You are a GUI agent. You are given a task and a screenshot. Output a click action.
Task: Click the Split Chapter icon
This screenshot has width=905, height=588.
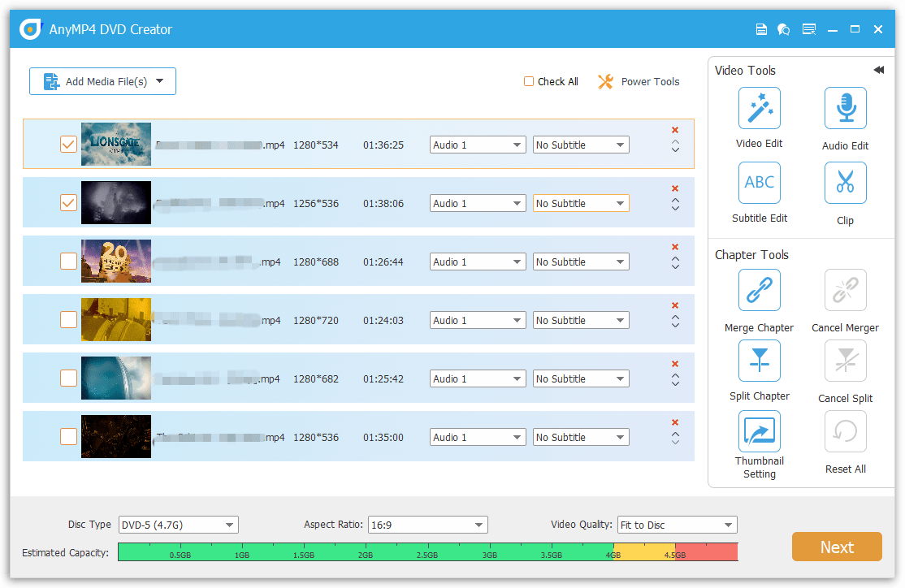[759, 361]
